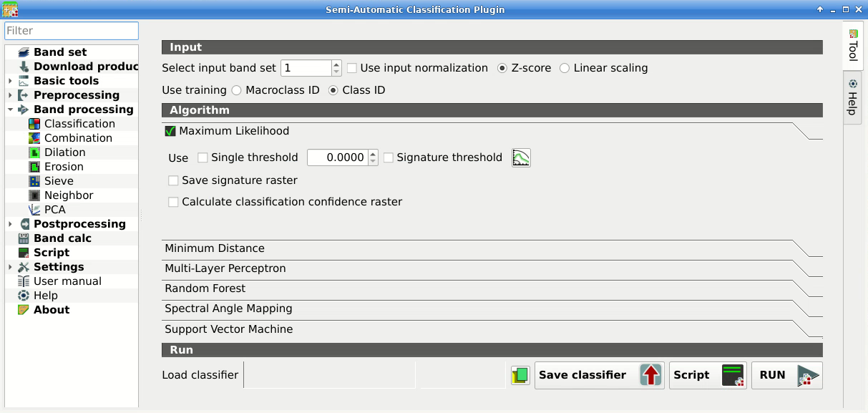868x413 pixels.
Task: Open Band calc in the sidebar
Action: pyautogui.click(x=62, y=238)
